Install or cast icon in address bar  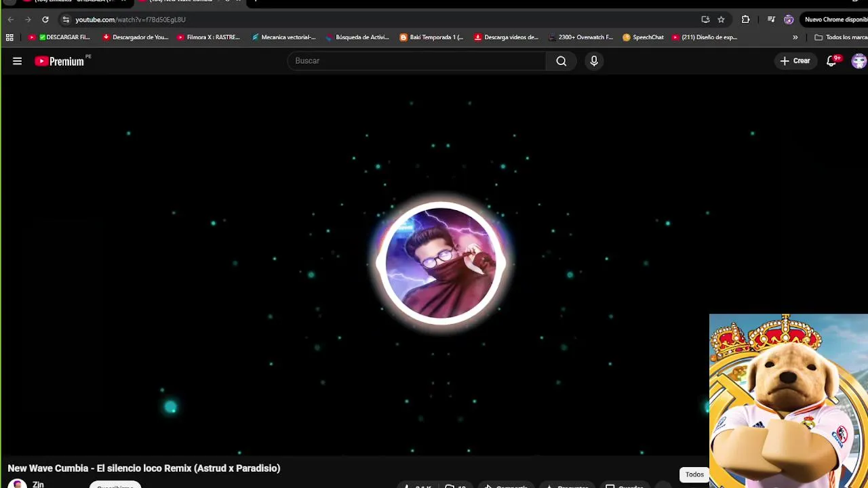[x=705, y=20]
